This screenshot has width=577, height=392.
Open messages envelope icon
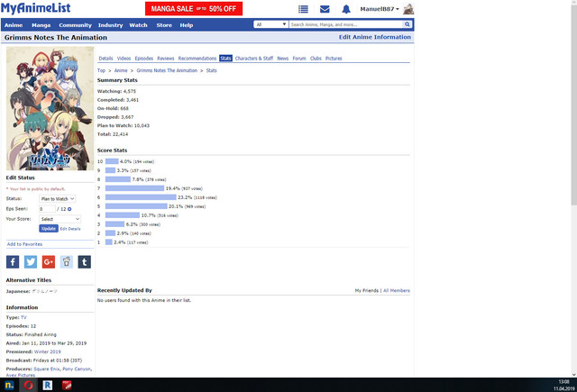325,9
